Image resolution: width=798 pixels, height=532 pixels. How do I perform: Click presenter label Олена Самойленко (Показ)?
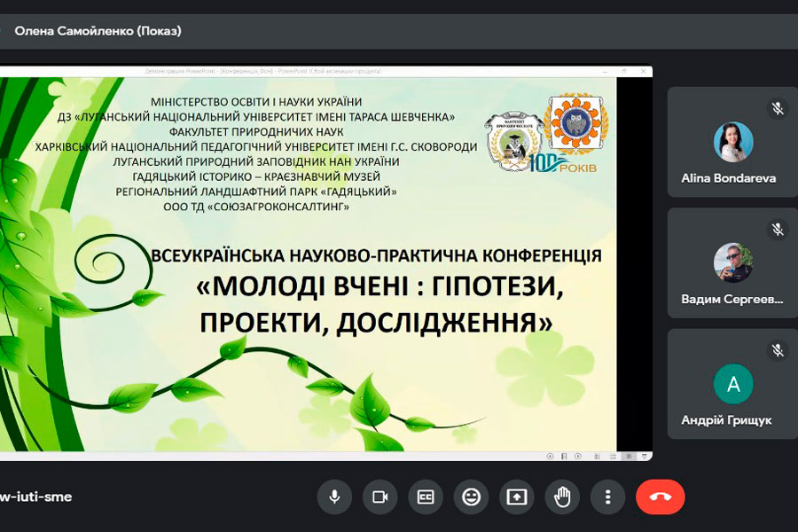[98, 31]
